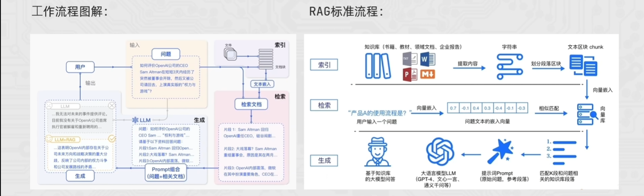Image resolution: width=644 pixels, height=196 pixels.
Task: Click the 检索 stage label in RAG flow
Action: click(x=325, y=105)
